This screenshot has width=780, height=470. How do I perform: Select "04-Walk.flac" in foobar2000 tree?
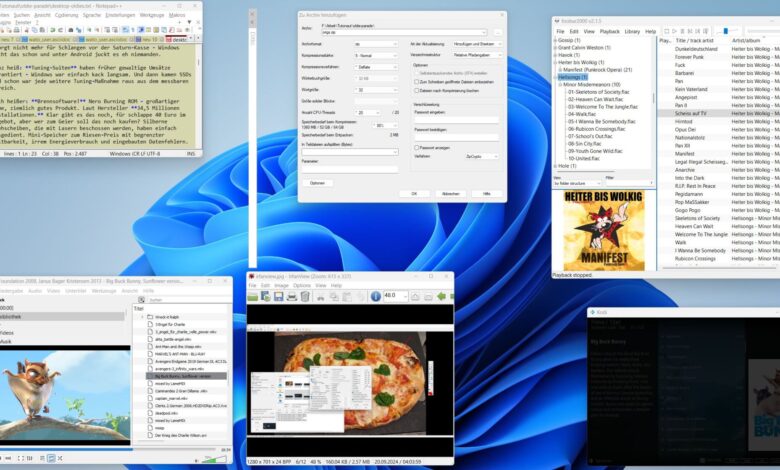(x=581, y=114)
